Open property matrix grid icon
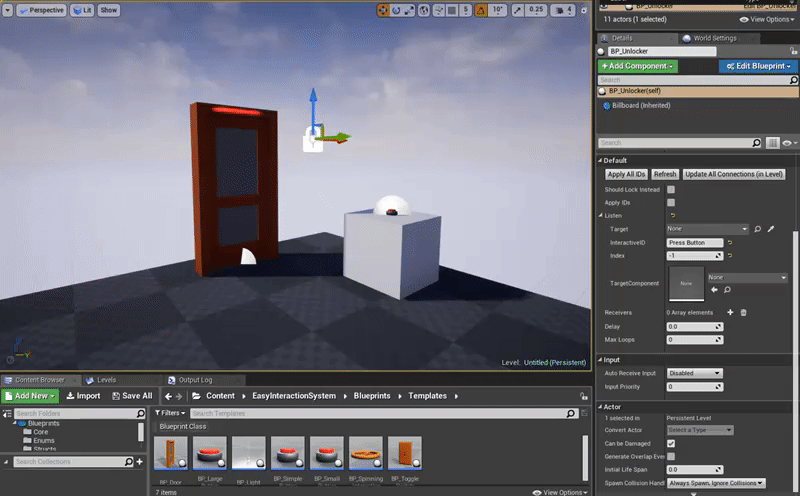Image resolution: width=800 pixels, height=496 pixels. (x=772, y=143)
